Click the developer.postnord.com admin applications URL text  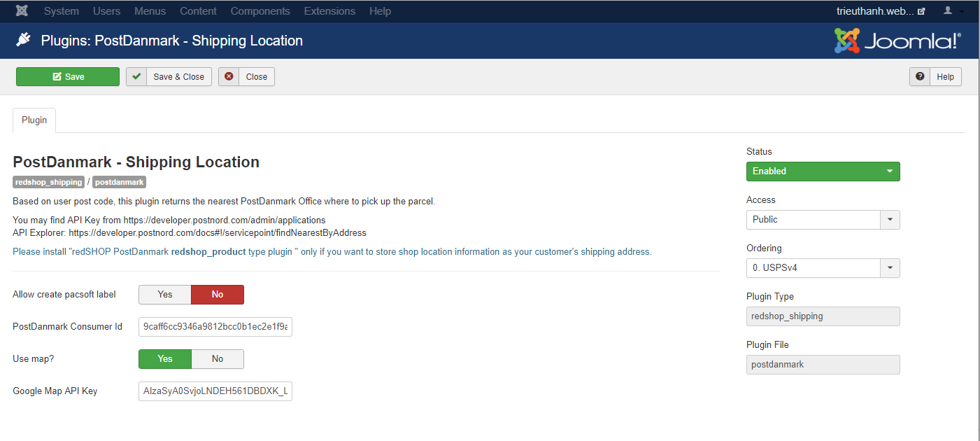pyautogui.click(x=225, y=220)
